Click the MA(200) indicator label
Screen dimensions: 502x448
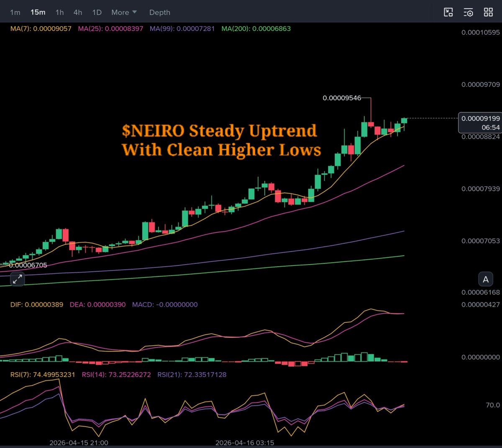pos(256,28)
